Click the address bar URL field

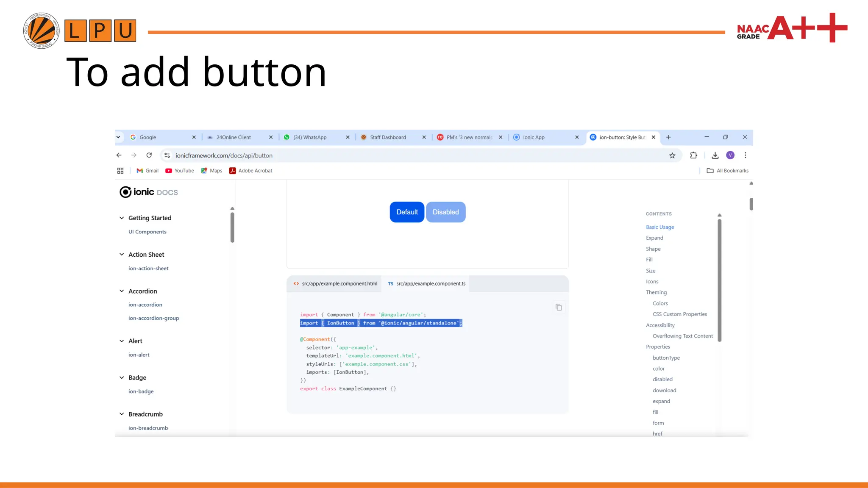click(x=381, y=155)
